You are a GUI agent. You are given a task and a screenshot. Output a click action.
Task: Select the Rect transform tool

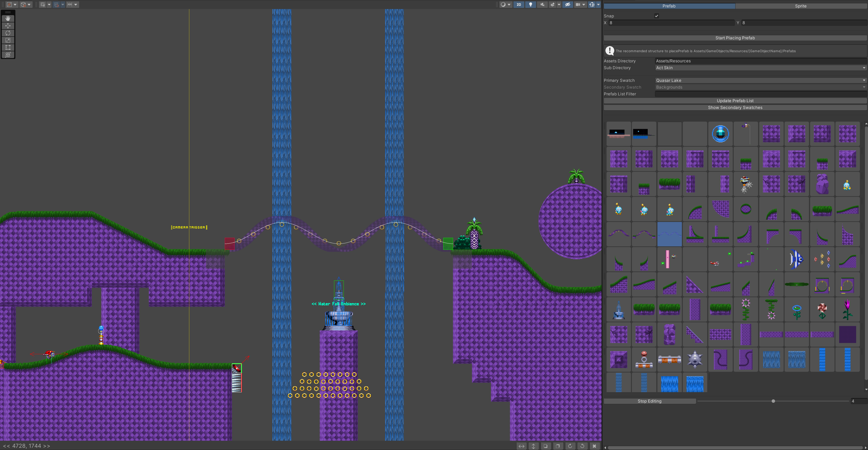8,47
